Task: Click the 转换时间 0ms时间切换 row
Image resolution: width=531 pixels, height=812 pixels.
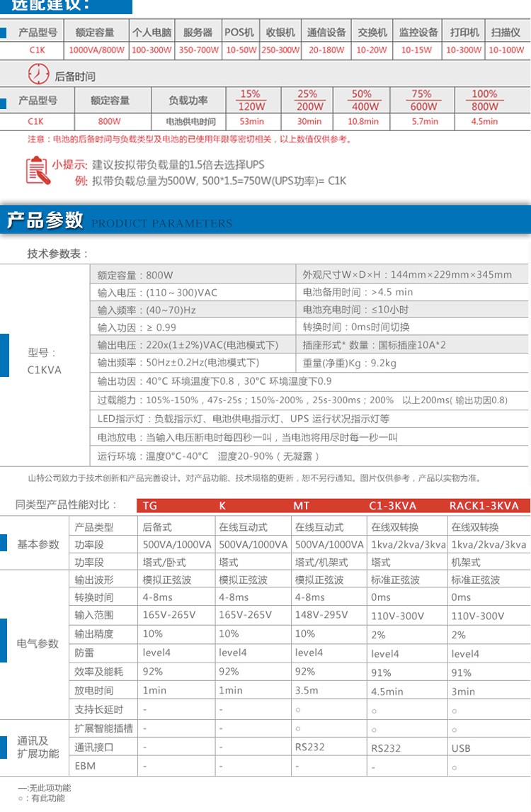Action: (413, 327)
